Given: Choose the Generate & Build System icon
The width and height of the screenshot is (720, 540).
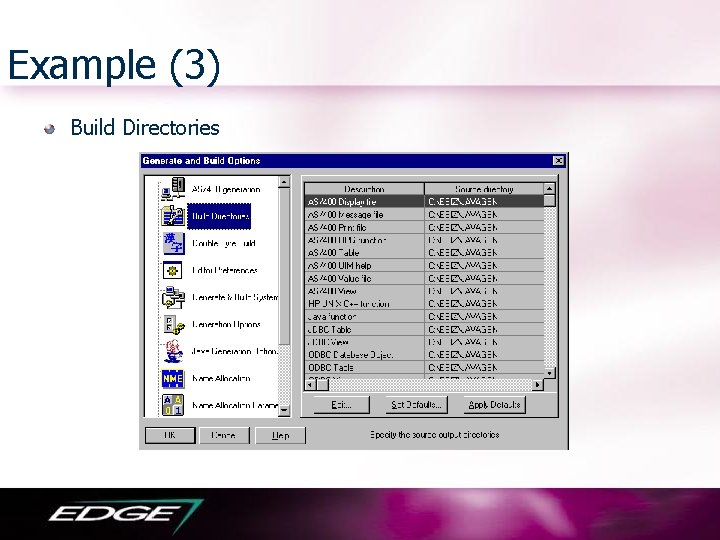Looking at the screenshot, I should 173,297.
